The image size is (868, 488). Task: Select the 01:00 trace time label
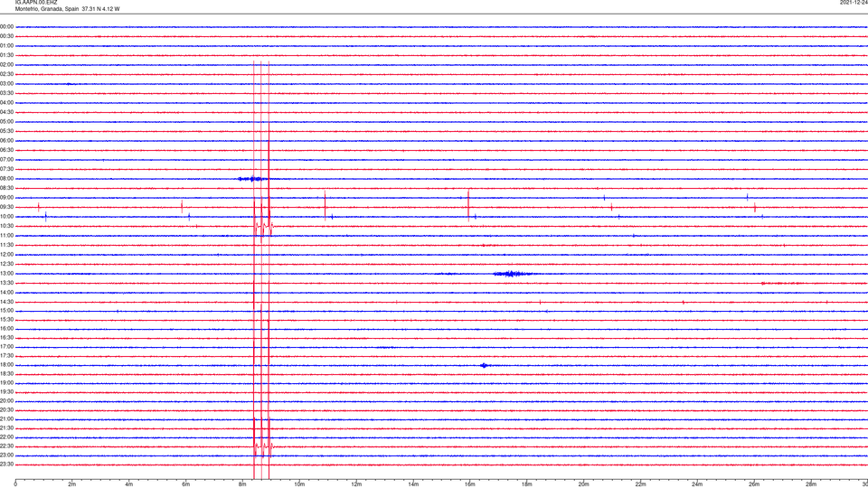[x=7, y=46]
